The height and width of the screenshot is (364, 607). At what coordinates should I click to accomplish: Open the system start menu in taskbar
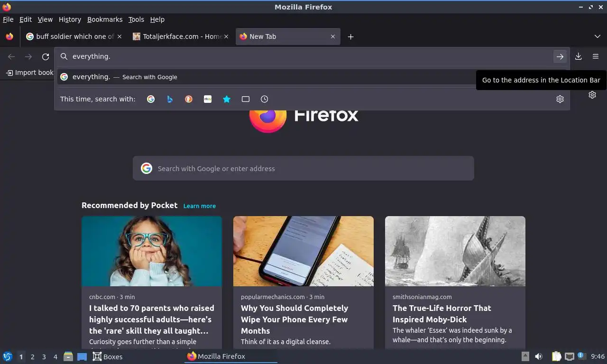tap(8, 356)
